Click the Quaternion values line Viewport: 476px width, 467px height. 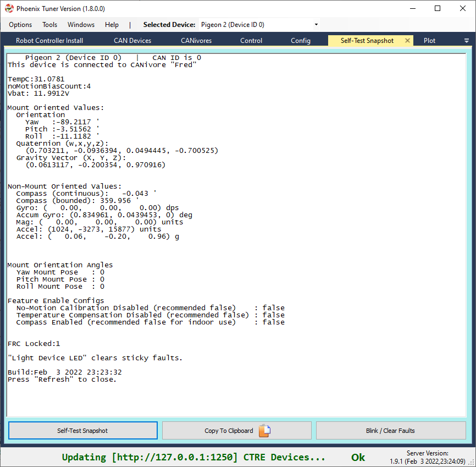[121, 150]
